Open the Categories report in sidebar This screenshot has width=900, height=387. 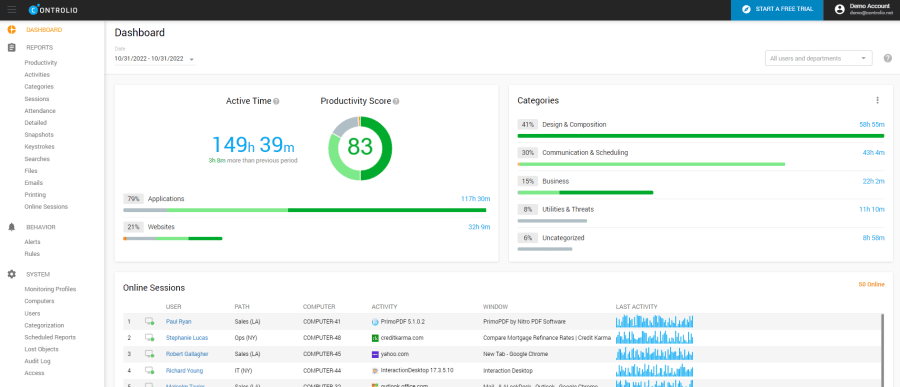[x=39, y=87]
